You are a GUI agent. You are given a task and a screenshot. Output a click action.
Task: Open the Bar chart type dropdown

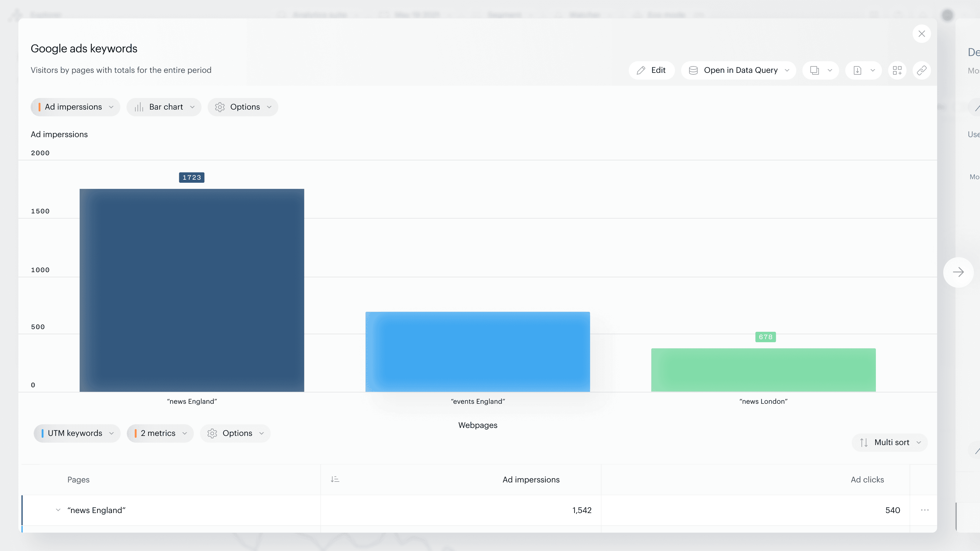coord(164,107)
